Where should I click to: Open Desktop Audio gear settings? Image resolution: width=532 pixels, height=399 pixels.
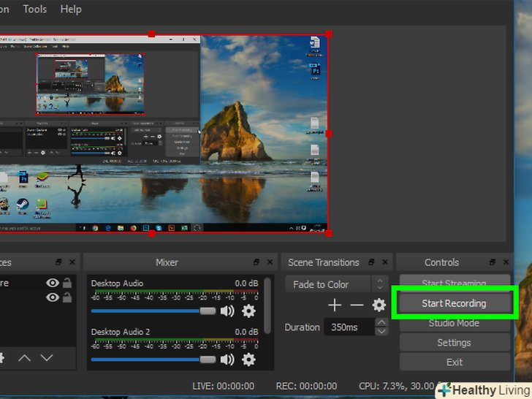[x=248, y=311]
